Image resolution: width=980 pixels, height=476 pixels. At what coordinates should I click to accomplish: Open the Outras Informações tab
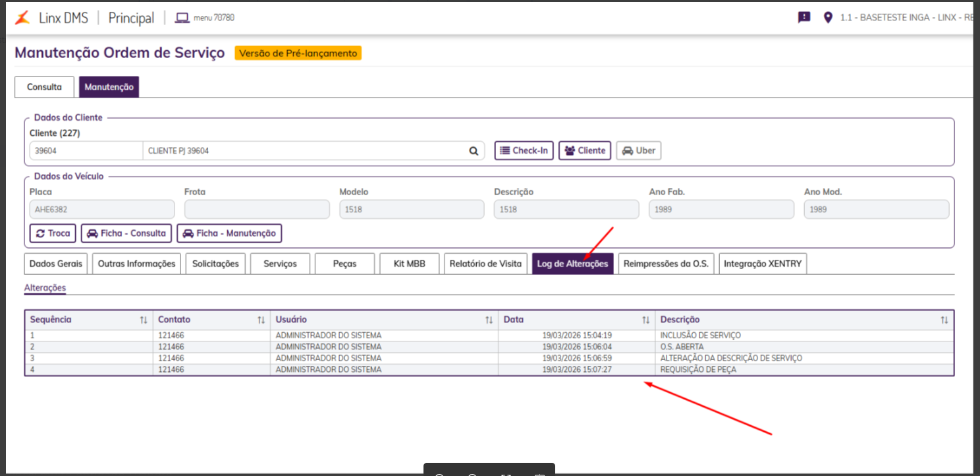click(137, 264)
